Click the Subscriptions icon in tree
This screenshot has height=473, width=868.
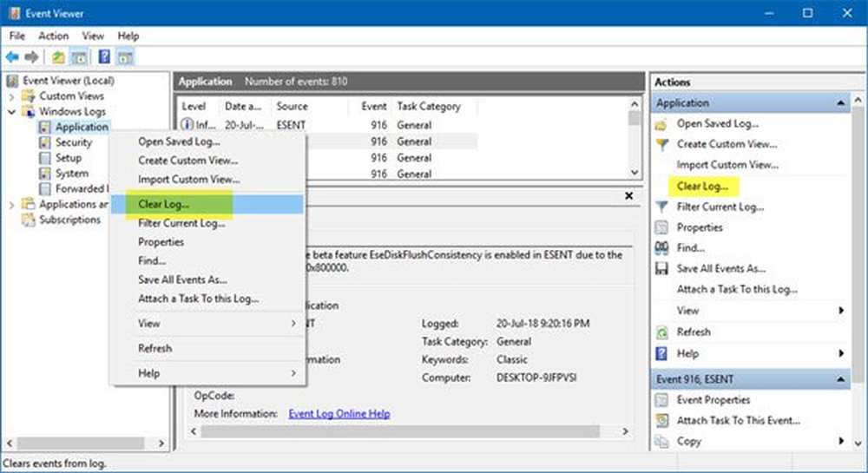(x=29, y=220)
